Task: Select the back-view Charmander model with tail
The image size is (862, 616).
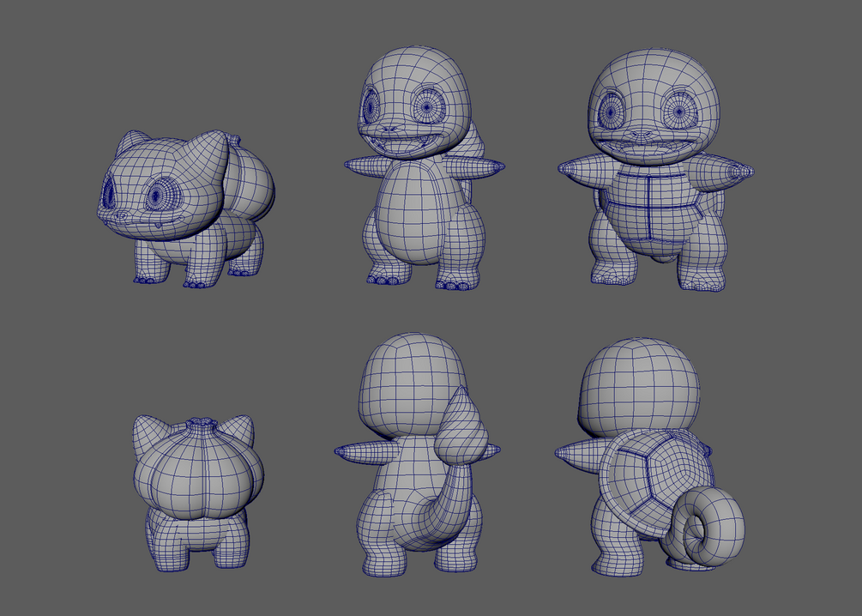Action: 418,455
